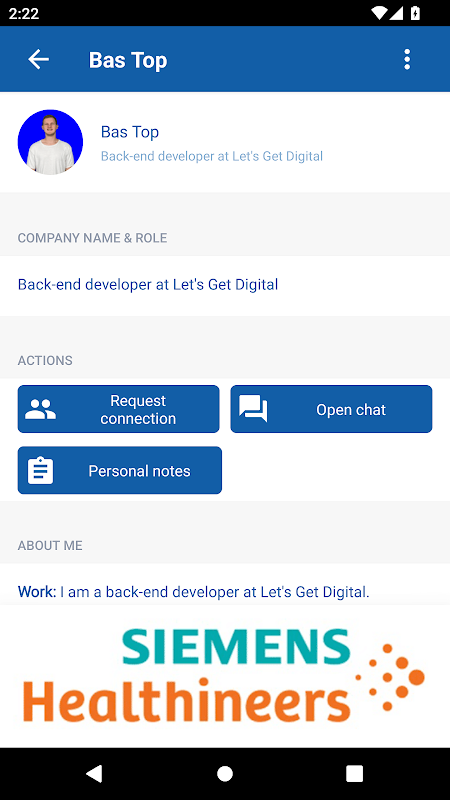
Task: Tap the clipboard icon on Personal notes
Action: tap(40, 470)
